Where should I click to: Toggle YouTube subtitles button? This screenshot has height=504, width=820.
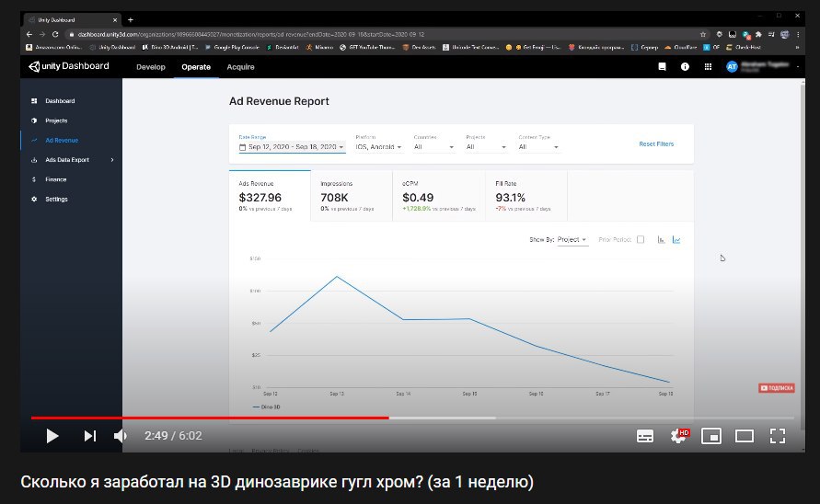(x=645, y=436)
